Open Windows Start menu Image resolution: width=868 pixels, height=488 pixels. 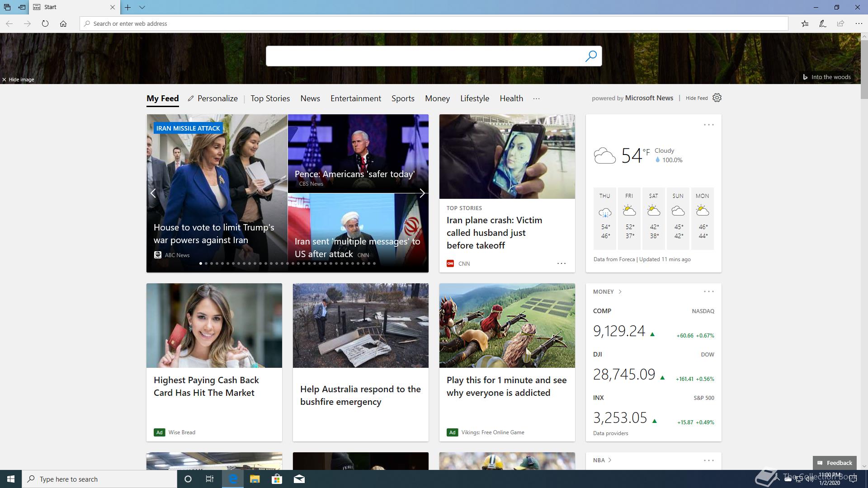coord(11,479)
